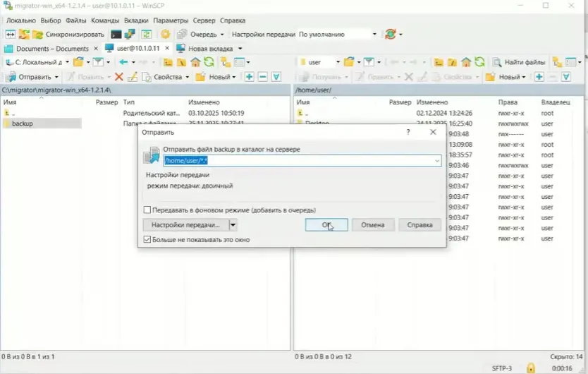This screenshot has height=374, width=588.
Task: Expand arrow beside 'Настройки передачи...' button
Action: [233, 225]
